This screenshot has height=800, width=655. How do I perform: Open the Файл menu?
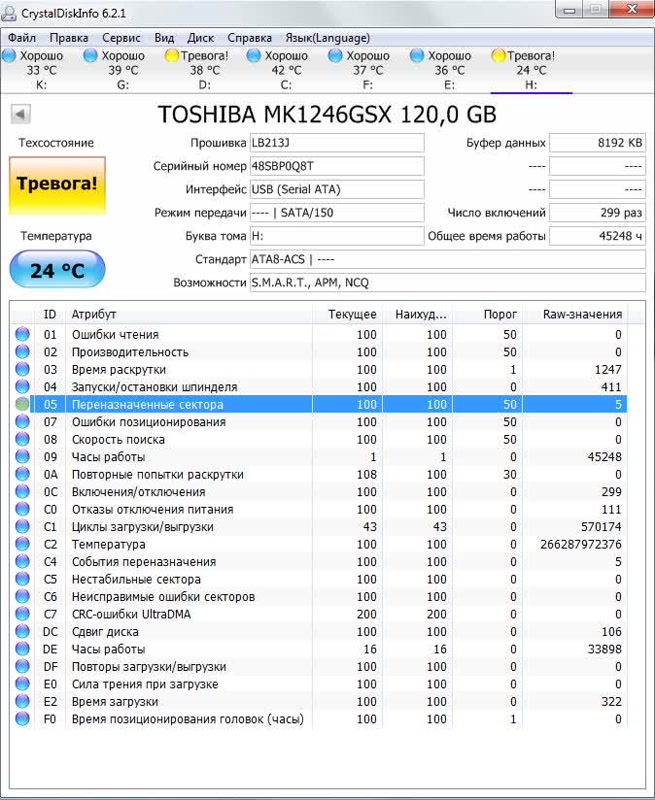21,38
